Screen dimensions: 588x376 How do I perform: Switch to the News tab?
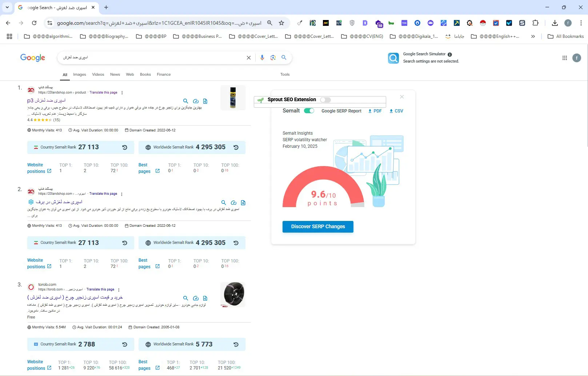pyautogui.click(x=115, y=75)
